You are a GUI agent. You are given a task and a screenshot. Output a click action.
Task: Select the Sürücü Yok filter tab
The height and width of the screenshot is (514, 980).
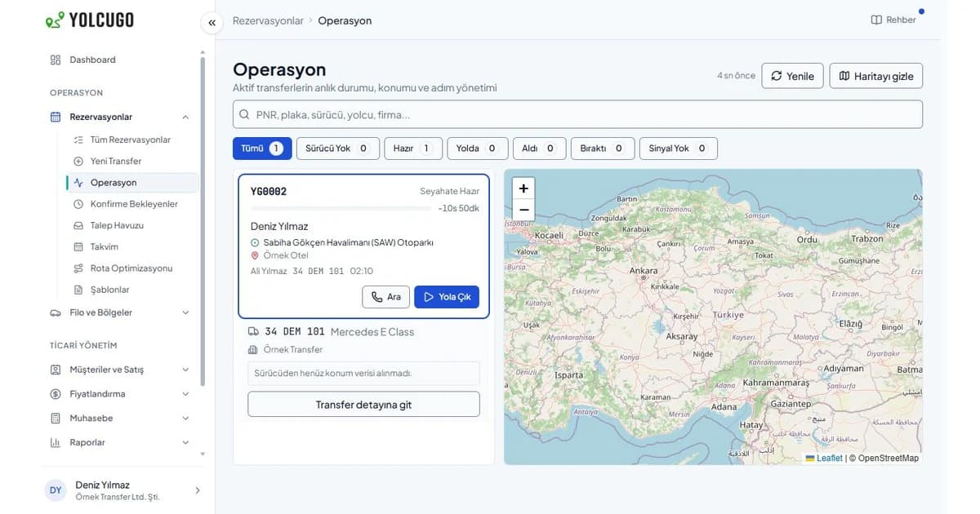(x=336, y=148)
